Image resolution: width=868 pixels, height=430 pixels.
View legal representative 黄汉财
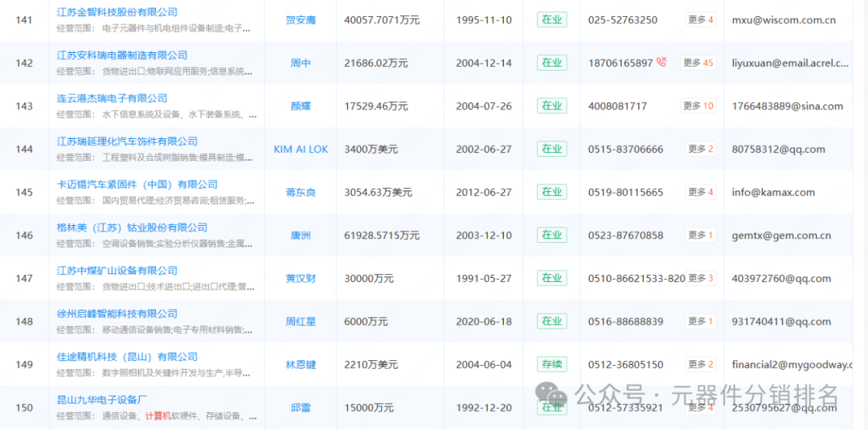(301, 279)
